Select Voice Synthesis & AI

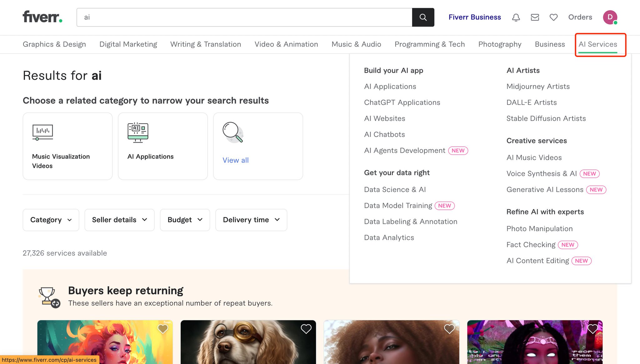coord(542,174)
